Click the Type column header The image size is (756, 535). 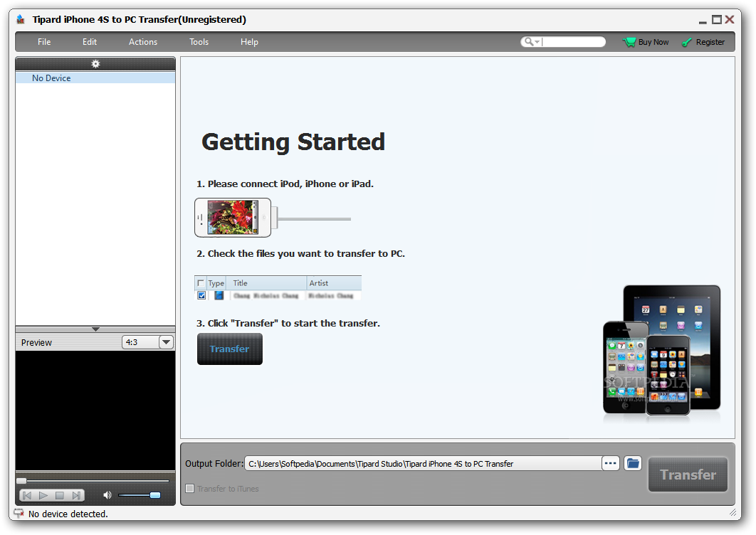[x=216, y=283]
